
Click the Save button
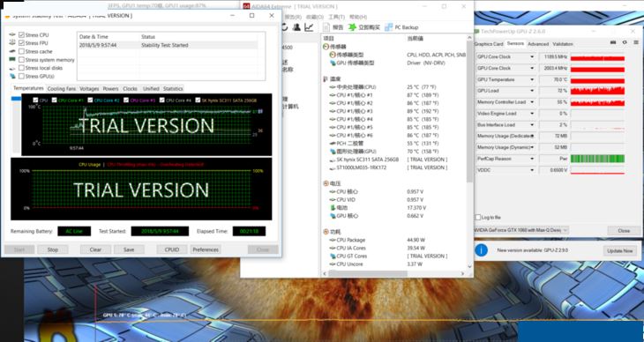[x=129, y=249]
